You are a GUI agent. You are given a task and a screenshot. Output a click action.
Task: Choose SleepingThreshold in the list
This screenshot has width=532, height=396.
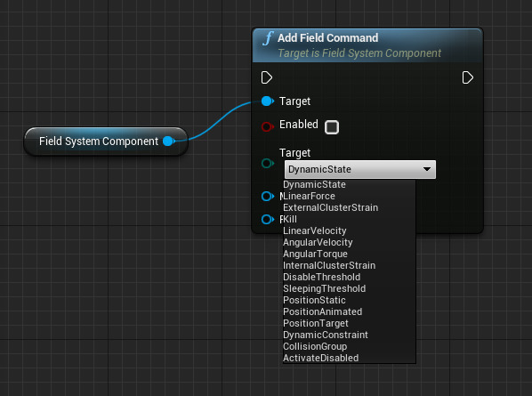click(x=349, y=288)
